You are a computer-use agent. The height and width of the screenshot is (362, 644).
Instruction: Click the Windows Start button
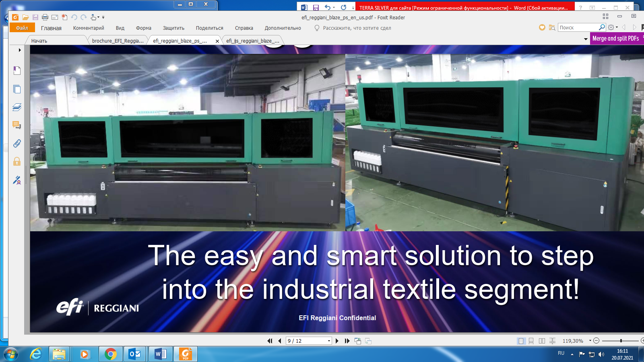pos(11,354)
